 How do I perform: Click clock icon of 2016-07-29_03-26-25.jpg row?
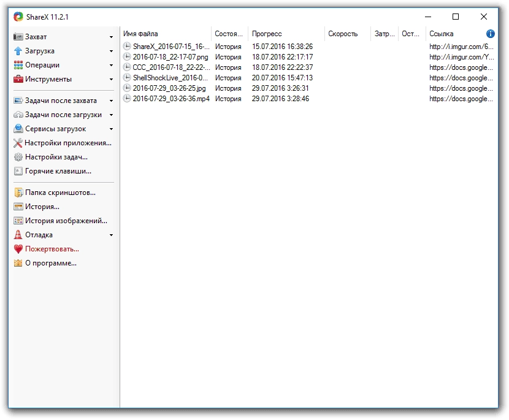coord(127,88)
